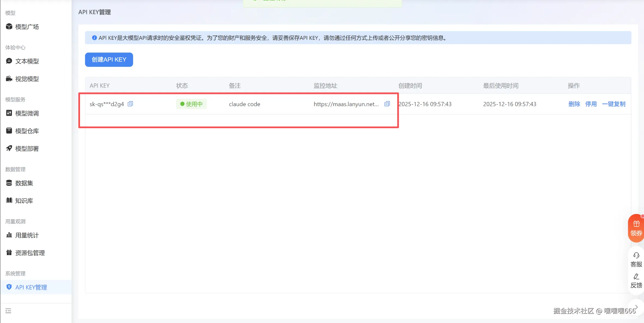The image size is (644, 323).
Task: Navigate to 数据集
Action: (x=24, y=183)
